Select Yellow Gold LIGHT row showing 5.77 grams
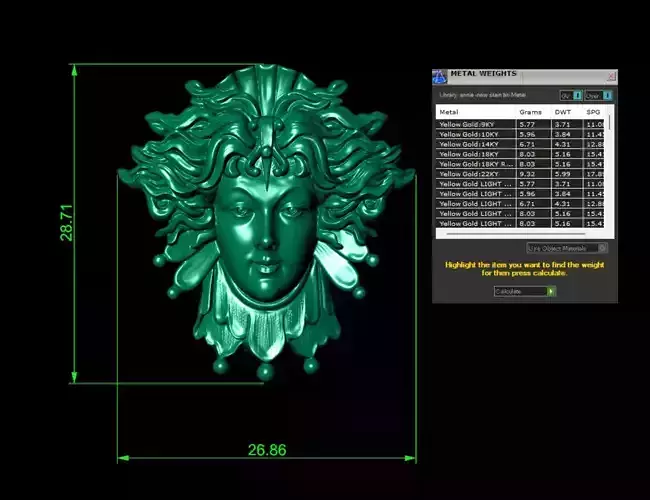This screenshot has width=650, height=500. (x=520, y=184)
